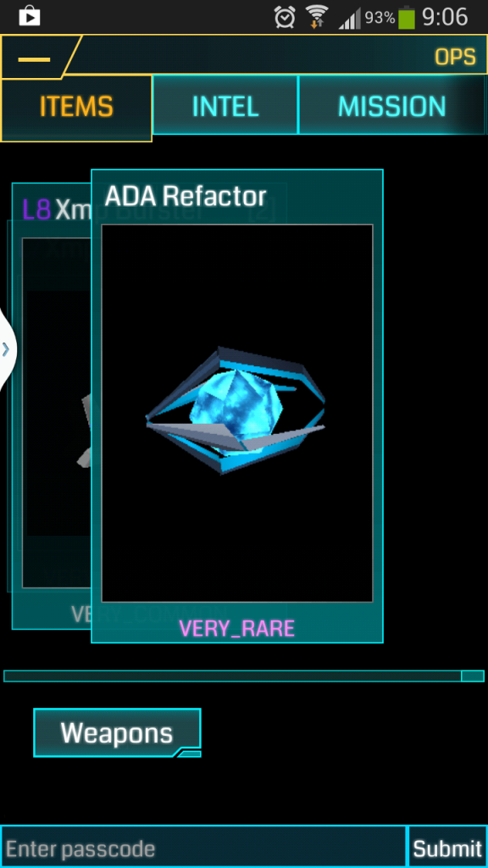Viewport: 488px width, 868px height.
Task: Tap the ADA Refactor card title
Action: (186, 196)
